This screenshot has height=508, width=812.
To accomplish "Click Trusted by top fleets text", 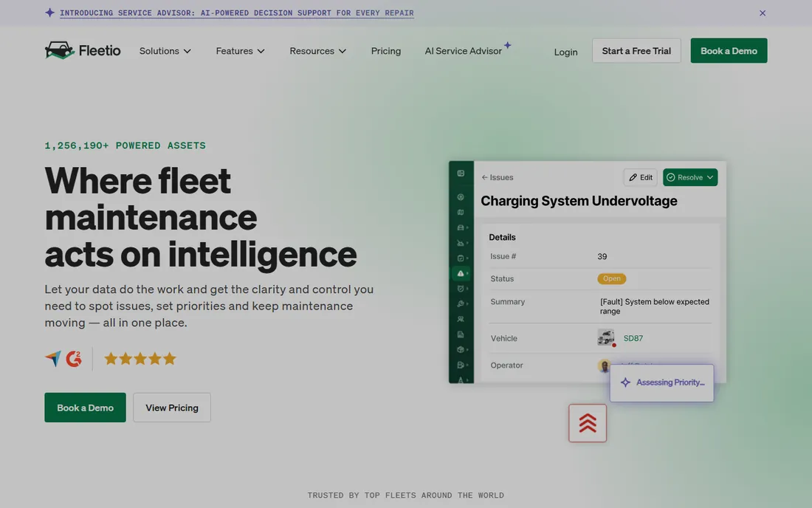I will (405, 495).
